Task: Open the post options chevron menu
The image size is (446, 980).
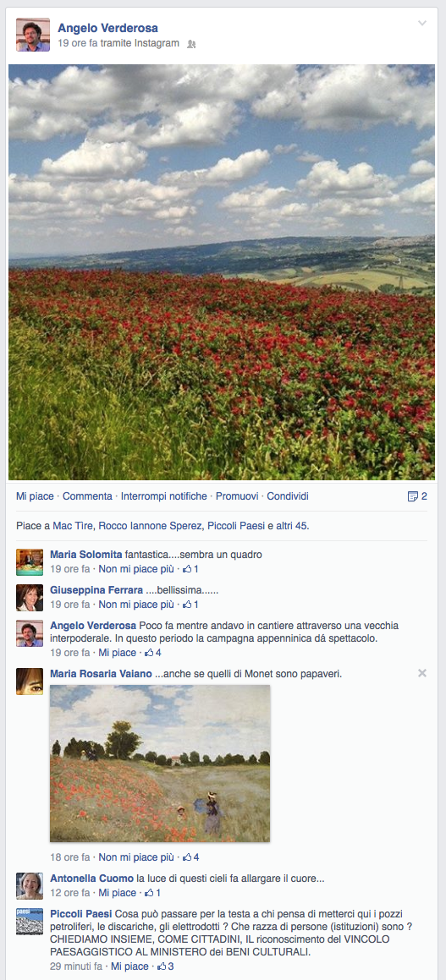Action: [422, 23]
